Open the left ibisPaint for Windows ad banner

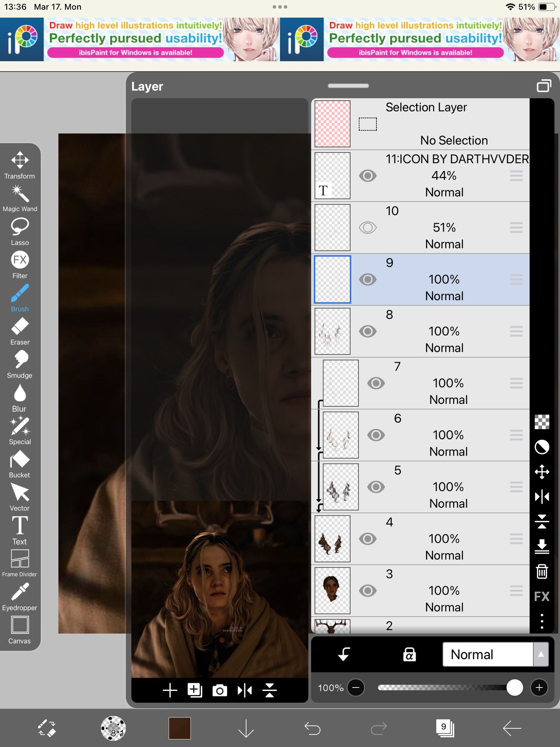tap(140, 39)
